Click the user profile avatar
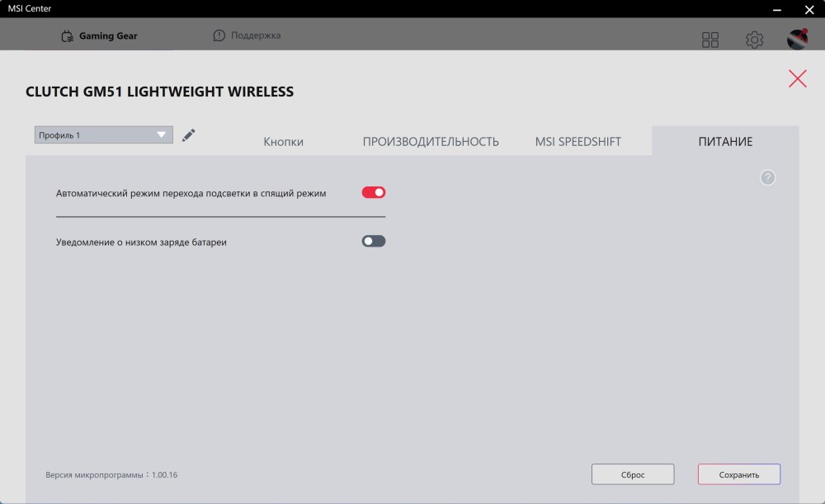 (x=797, y=40)
